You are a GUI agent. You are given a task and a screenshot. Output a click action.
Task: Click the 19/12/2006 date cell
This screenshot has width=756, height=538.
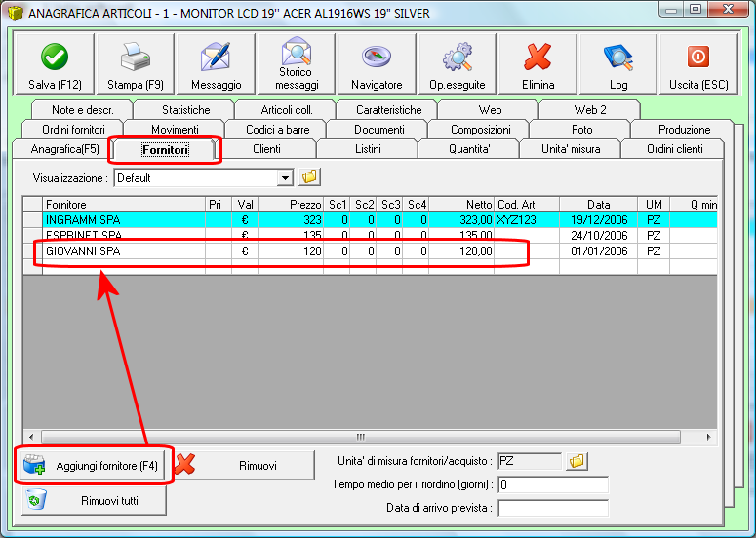599,220
